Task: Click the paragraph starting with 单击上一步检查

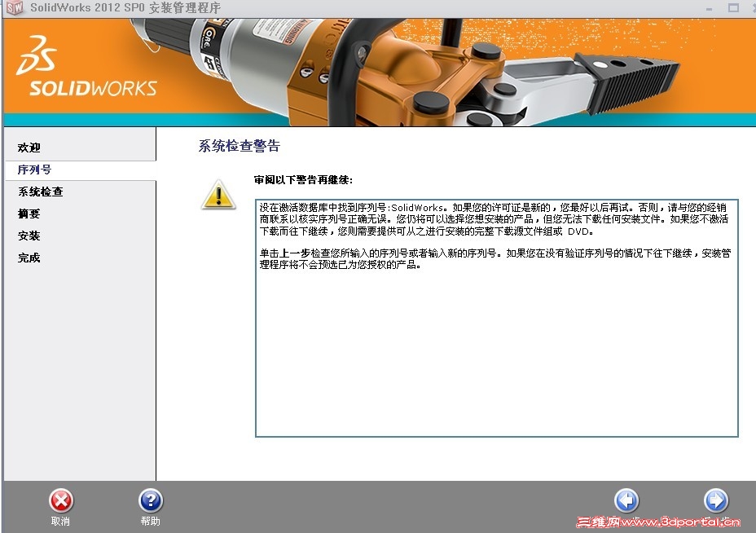Action: tap(495, 259)
